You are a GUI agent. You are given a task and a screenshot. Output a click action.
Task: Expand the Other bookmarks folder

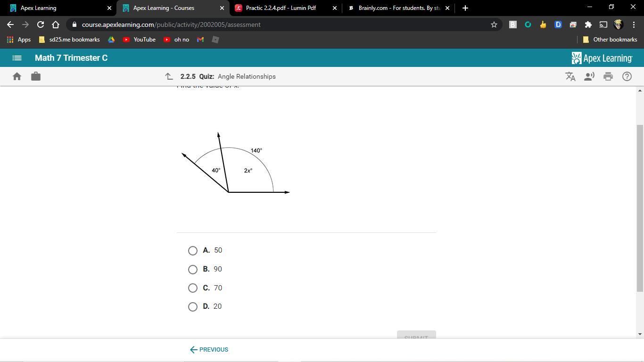(x=610, y=40)
